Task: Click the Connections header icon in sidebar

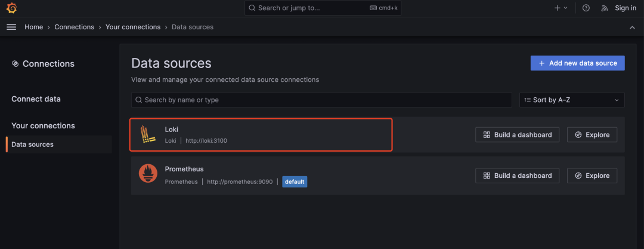Action: (x=16, y=64)
